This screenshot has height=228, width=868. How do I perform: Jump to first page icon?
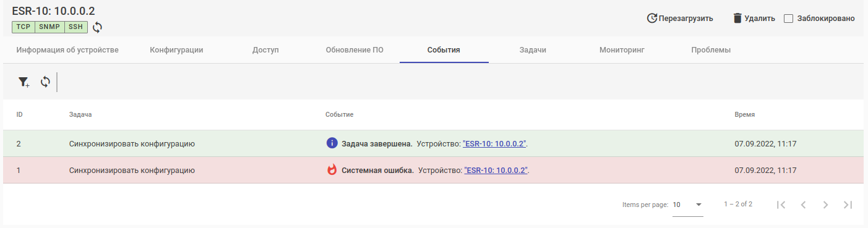click(x=781, y=205)
